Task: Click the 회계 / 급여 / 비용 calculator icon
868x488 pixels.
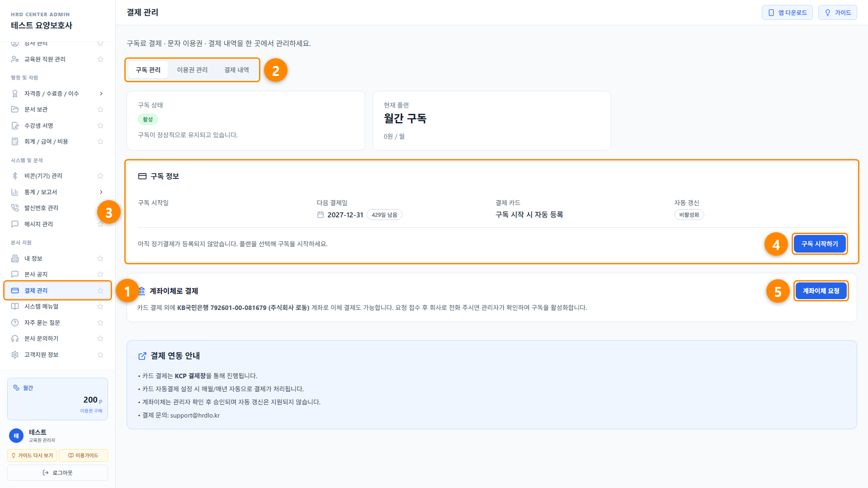Action: coord(15,141)
